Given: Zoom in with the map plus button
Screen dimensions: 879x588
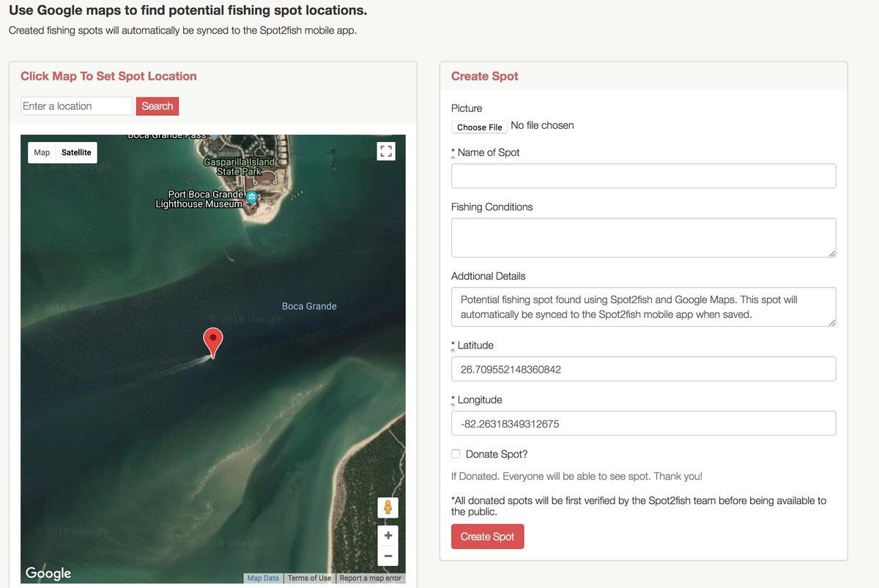Looking at the screenshot, I should (x=388, y=535).
